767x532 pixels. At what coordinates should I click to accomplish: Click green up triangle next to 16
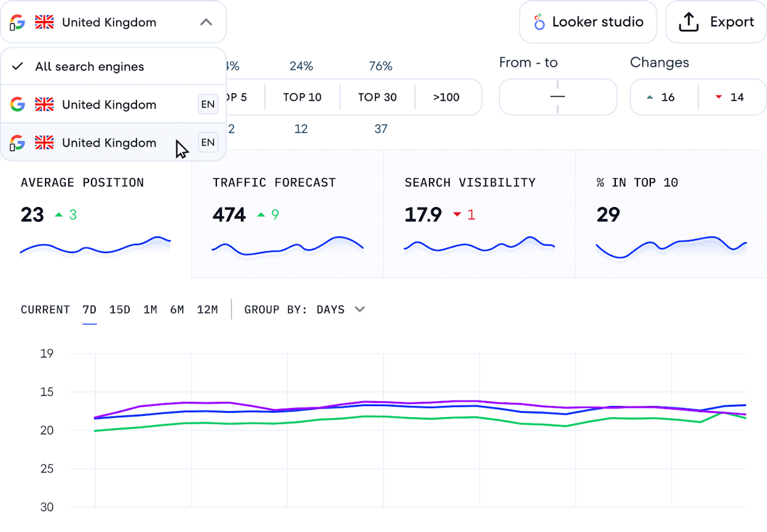pos(650,97)
